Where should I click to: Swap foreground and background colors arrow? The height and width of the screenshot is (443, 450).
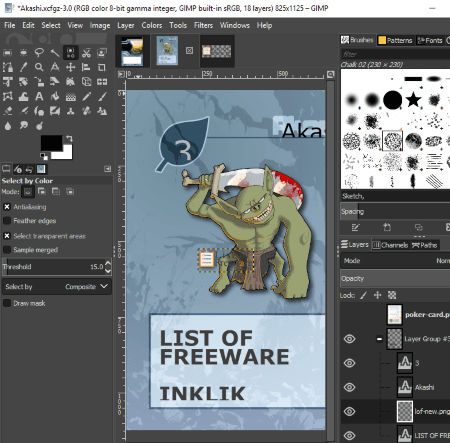tap(69, 138)
